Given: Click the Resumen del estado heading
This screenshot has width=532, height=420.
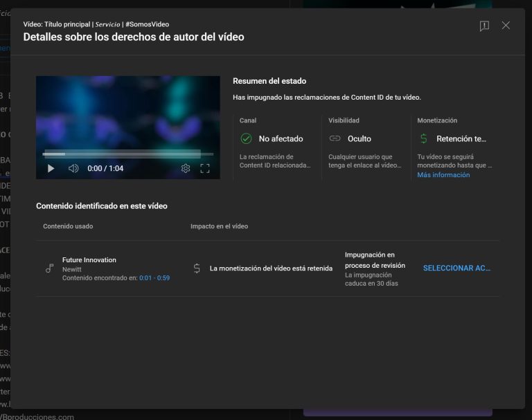Looking at the screenshot, I should (x=269, y=81).
